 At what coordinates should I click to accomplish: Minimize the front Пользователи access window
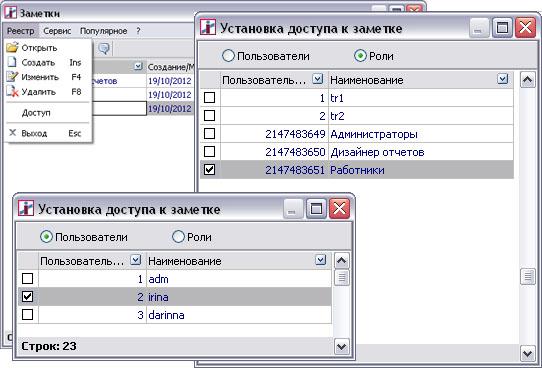[293, 208]
